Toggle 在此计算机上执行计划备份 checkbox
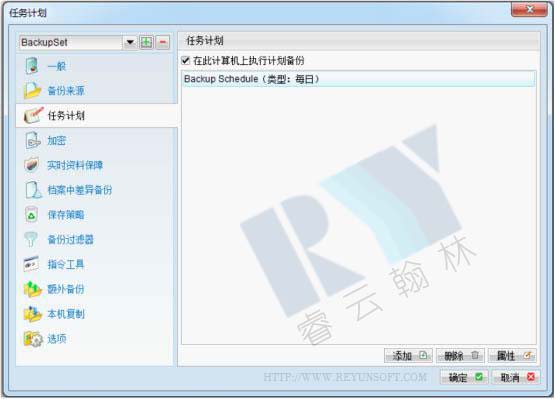555x399 pixels. [185, 61]
